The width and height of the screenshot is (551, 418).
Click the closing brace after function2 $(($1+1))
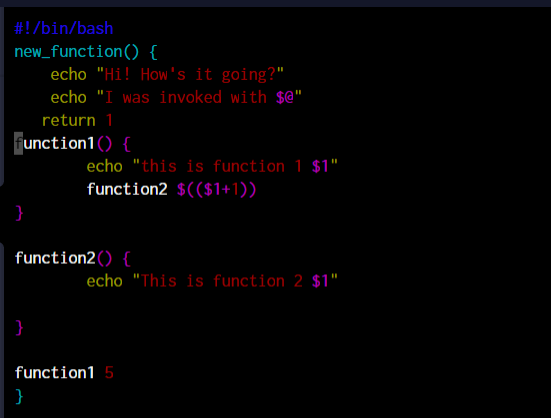[x=19, y=213]
